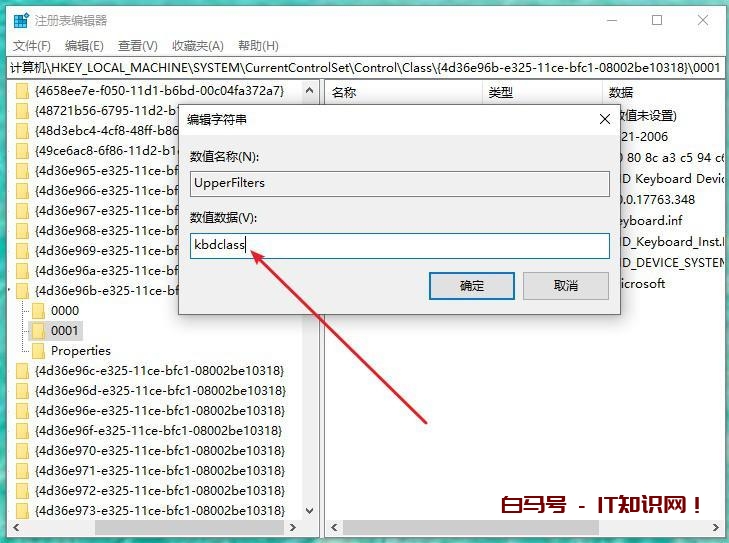The image size is (729, 543).
Task: Select the Properties subkey
Action: tap(80, 351)
